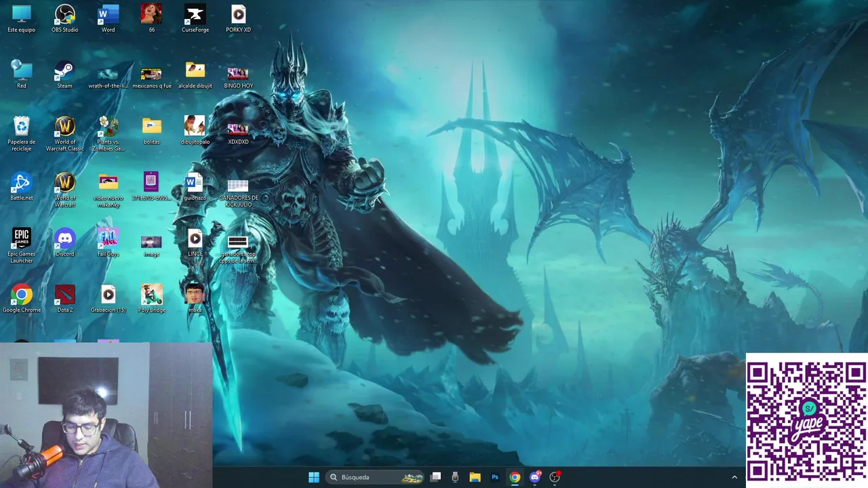Screen dimensions: 868x488
Task: Select the alcalde dibujit folder
Action: click(195, 75)
